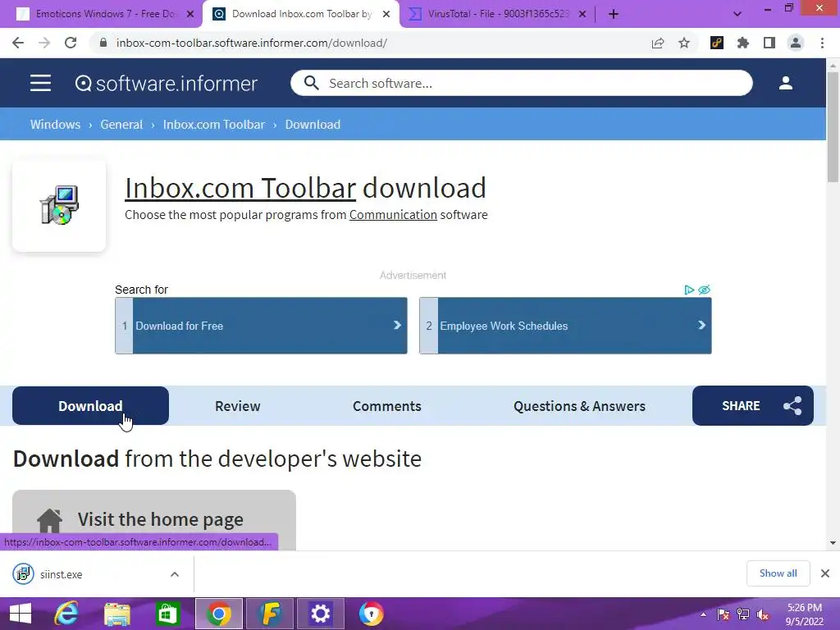Viewport: 840px width, 630px height.
Task: Open the shield Chrome-like taskbar icon
Action: pyautogui.click(x=371, y=614)
